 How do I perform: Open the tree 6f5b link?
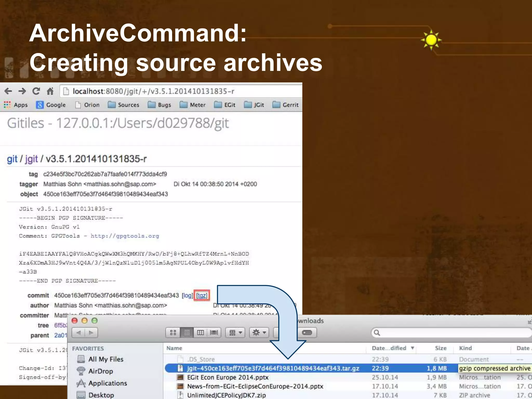coord(61,325)
